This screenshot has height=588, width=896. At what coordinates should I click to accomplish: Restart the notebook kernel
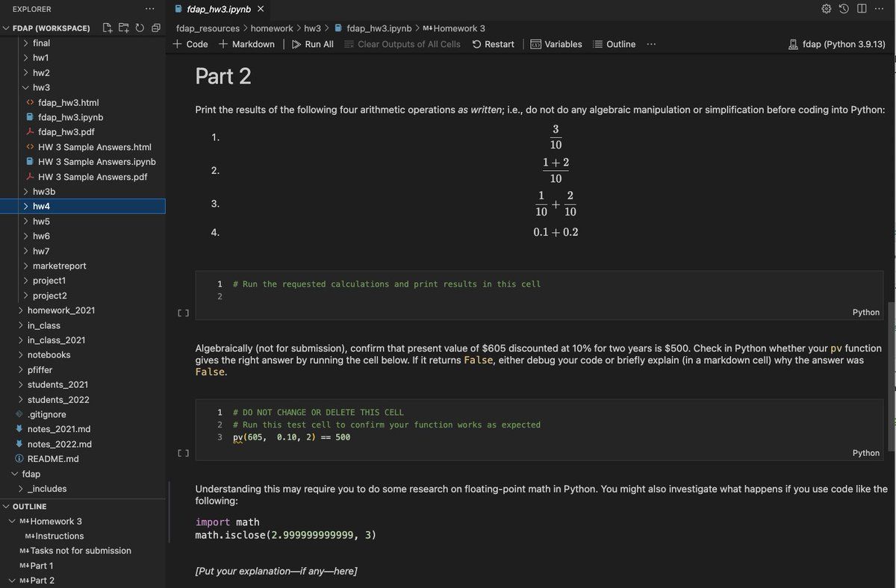click(493, 44)
